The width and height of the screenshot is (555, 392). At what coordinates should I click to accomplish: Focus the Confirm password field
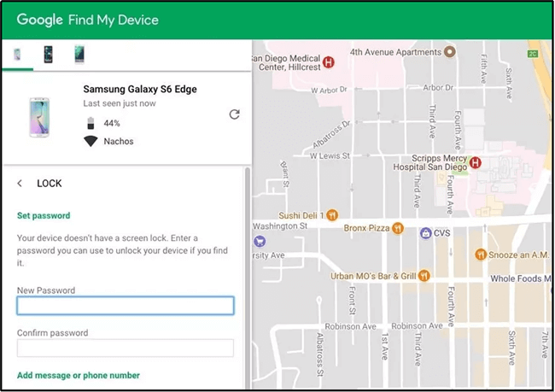(x=125, y=348)
